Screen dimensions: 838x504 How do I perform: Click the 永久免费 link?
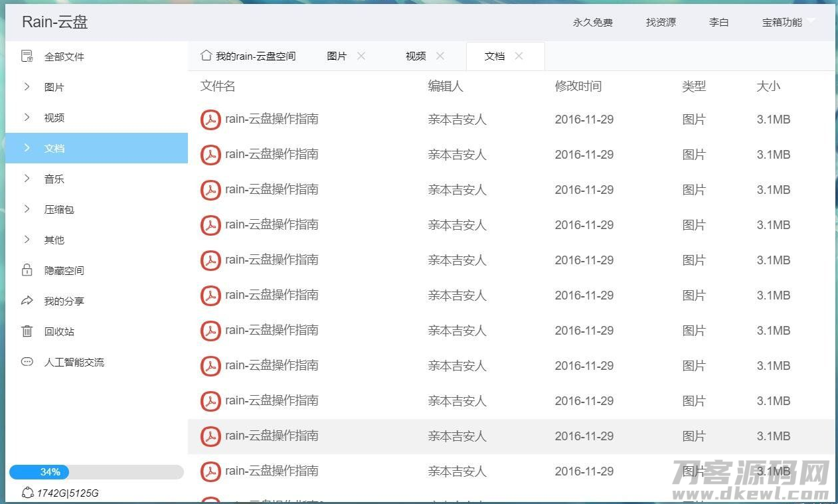pos(592,22)
